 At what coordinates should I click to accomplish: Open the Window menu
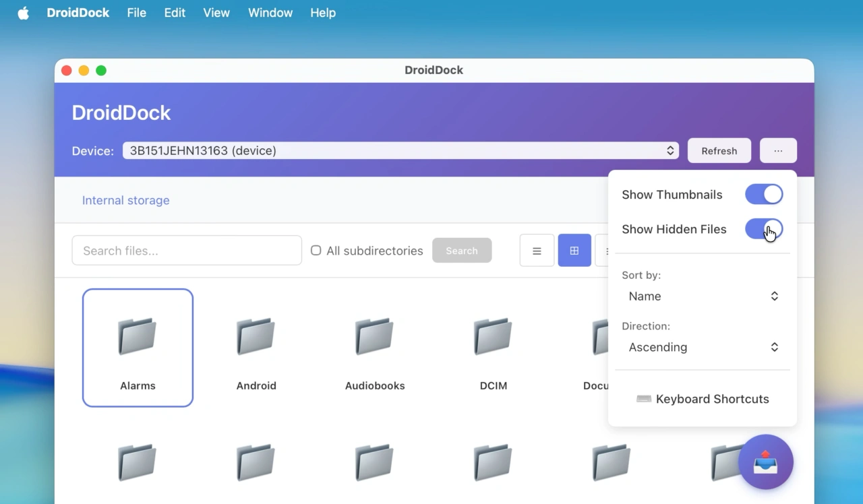point(270,13)
